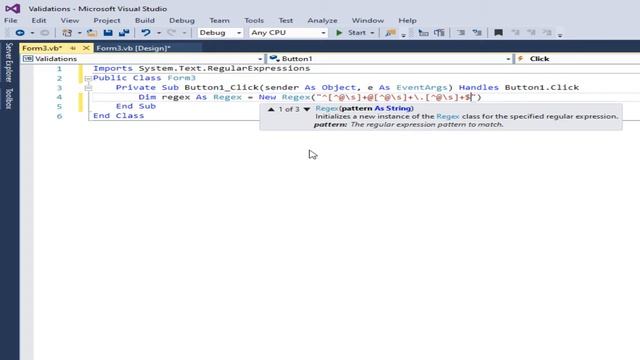Switch to the Form3.vb code tab
The height and width of the screenshot is (360, 640).
coord(42,48)
